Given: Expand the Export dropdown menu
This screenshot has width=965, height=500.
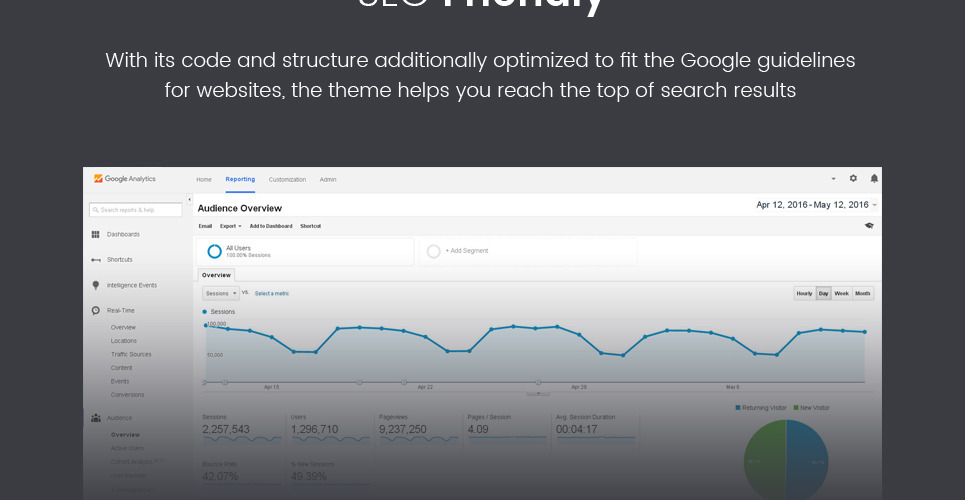Looking at the screenshot, I should coord(231,226).
